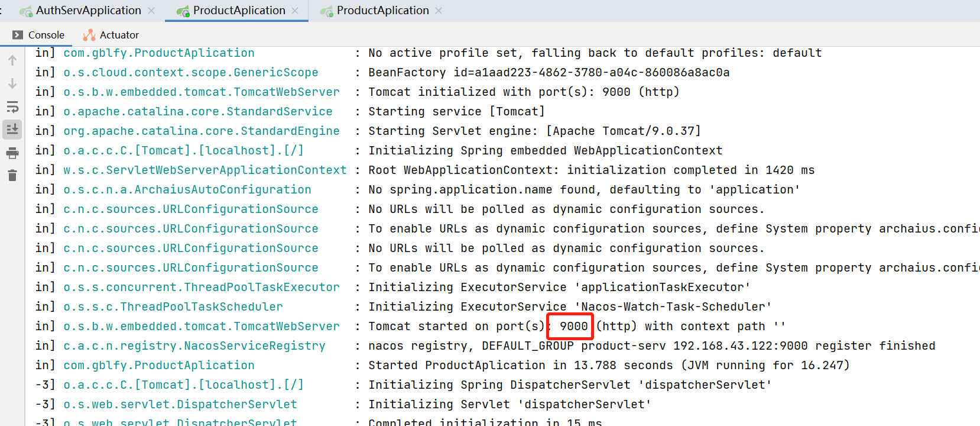Click 'Initializing Servlet dispatcherServlet' message
This screenshot has height=426, width=980.
[x=510, y=404]
